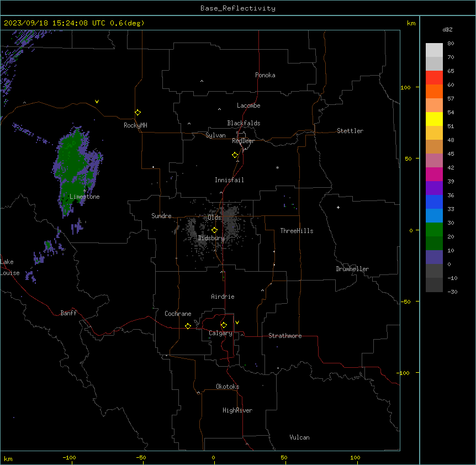Select the Sundre label

click(161, 216)
